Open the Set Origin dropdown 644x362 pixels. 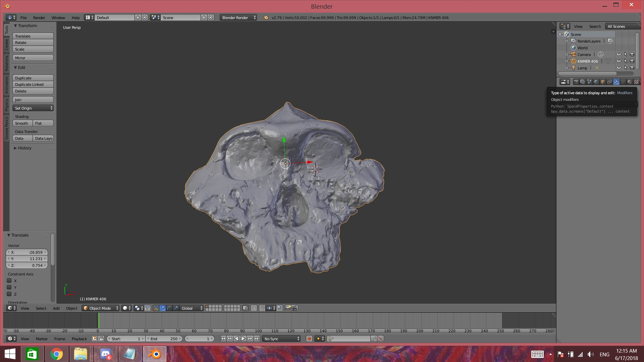tap(33, 108)
